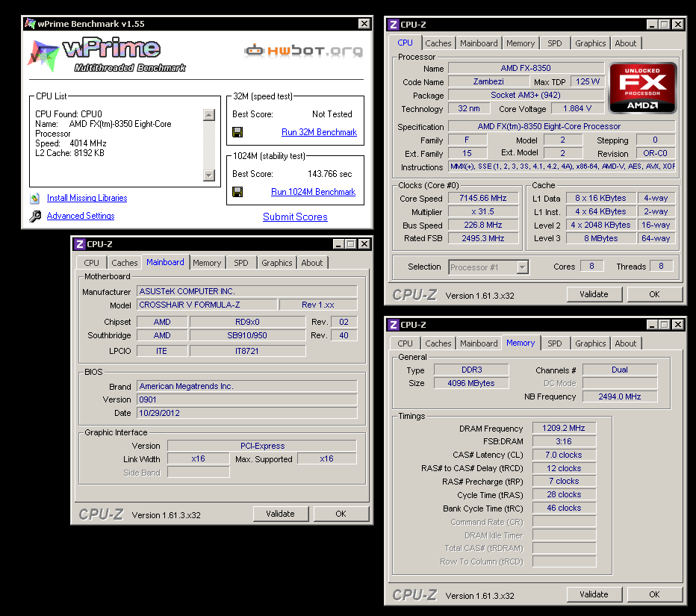Click the down arrow of the CPU List scrollbar
The image size is (696, 616).
pyautogui.click(x=208, y=175)
